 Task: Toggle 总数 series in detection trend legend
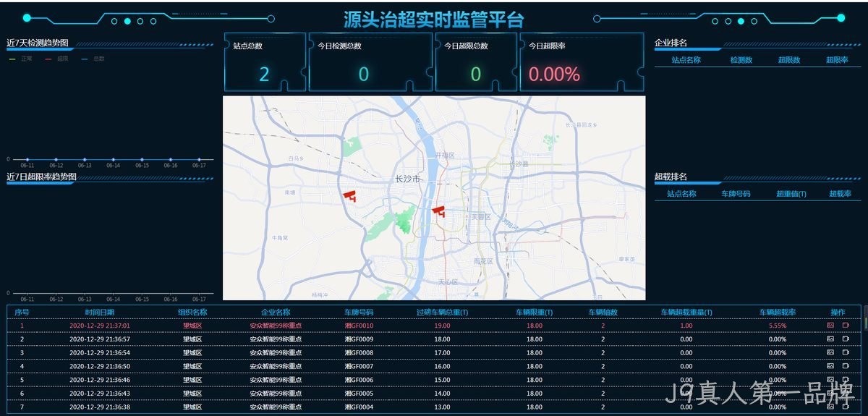tap(93, 59)
